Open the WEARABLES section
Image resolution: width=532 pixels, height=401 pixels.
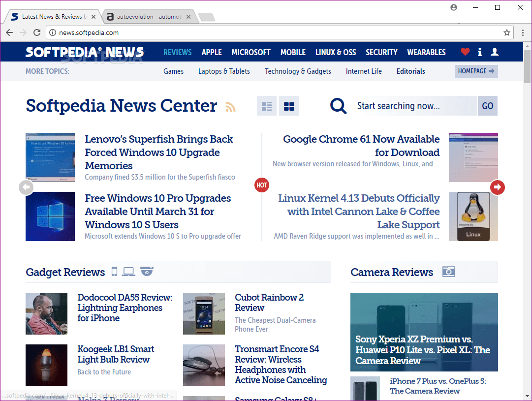(x=427, y=52)
